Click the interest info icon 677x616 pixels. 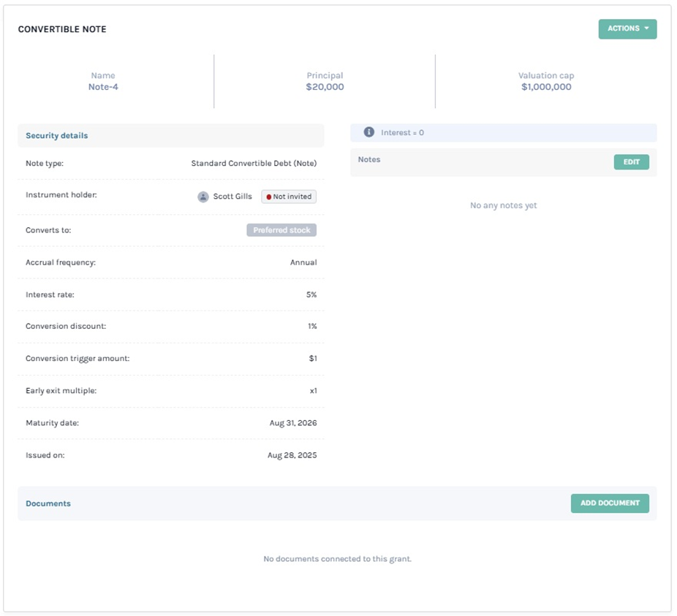[369, 132]
